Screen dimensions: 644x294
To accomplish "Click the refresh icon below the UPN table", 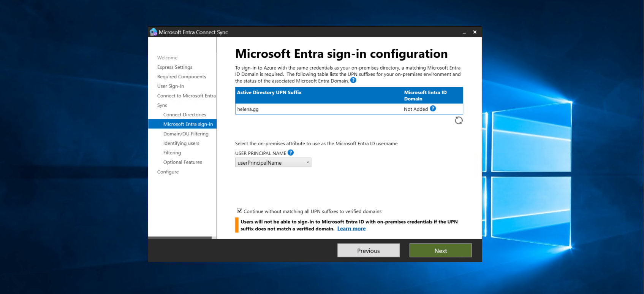I will (459, 121).
